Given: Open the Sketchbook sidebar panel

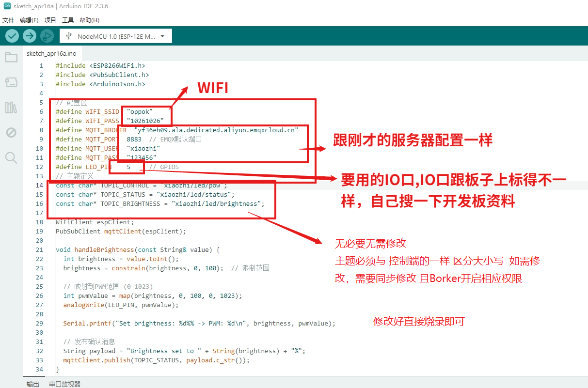Looking at the screenshot, I should point(12,57).
